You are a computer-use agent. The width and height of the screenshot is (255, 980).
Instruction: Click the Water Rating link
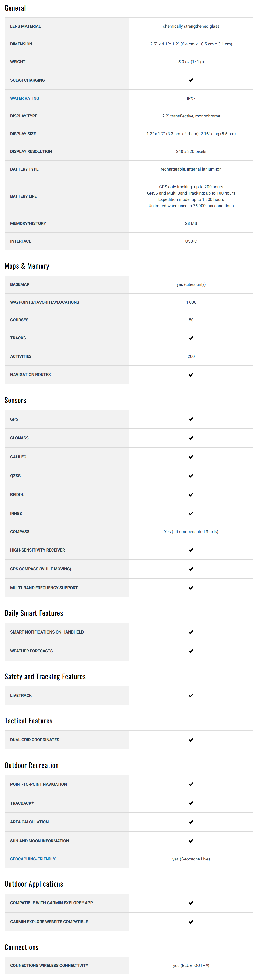click(24, 98)
